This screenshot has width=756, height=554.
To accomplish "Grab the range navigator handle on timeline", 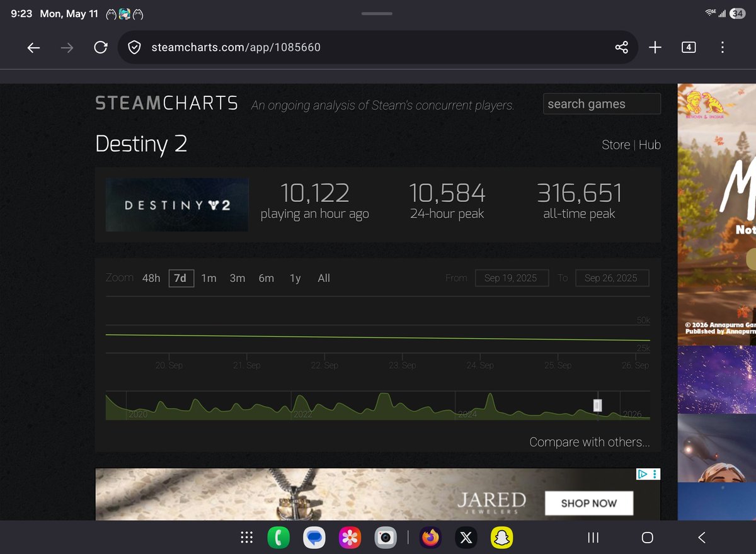I will pos(597,406).
